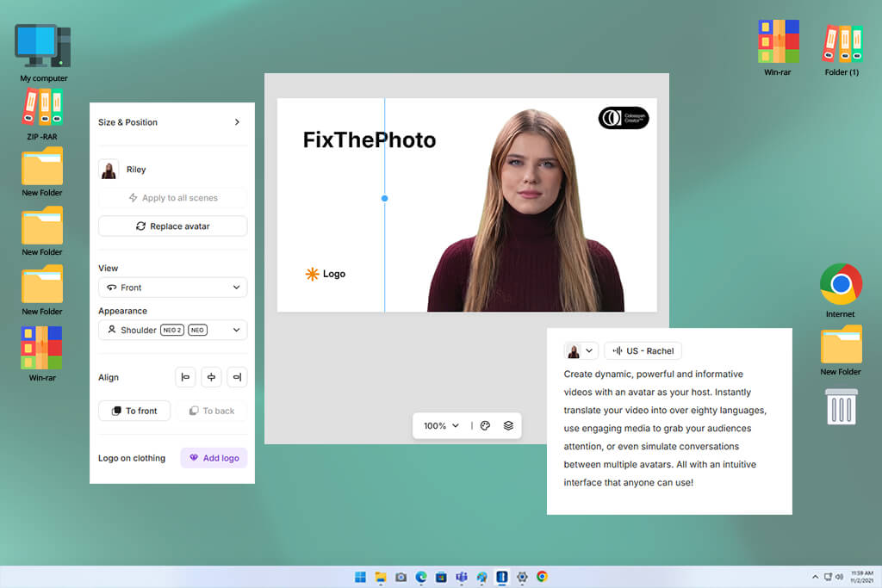Click into the script text paragraph
Screen dimensions: 882x588
(666, 429)
